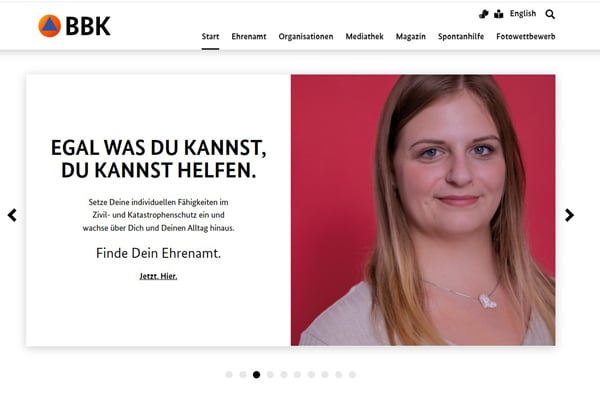This screenshot has width=600, height=400.
Task: Open the easy language reading icon
Action: coord(499,14)
